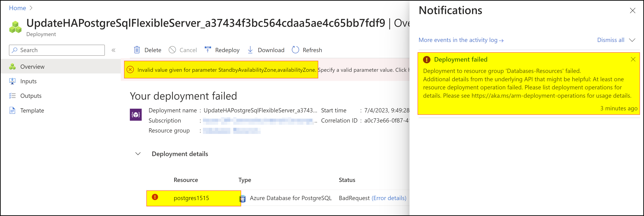Click the Redeploy toolbar label
This screenshot has width=644, height=216.
pos(227,50)
